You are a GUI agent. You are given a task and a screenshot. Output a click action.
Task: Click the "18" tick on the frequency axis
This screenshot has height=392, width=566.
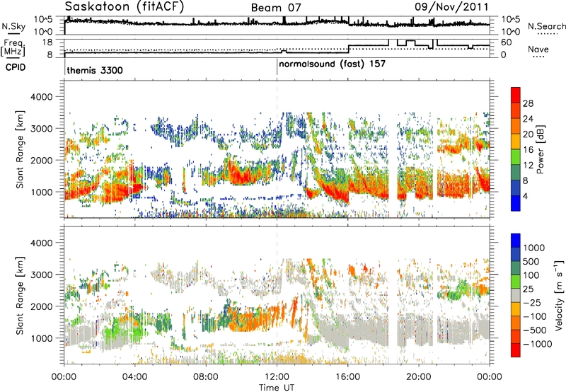pyautogui.click(x=47, y=42)
